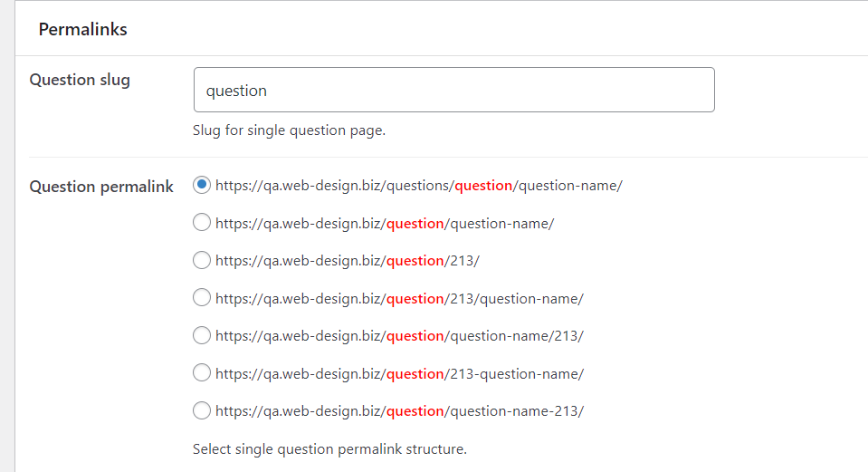Image resolution: width=868 pixels, height=472 pixels.
Task: Click inside the Question slug text field
Action: (453, 91)
